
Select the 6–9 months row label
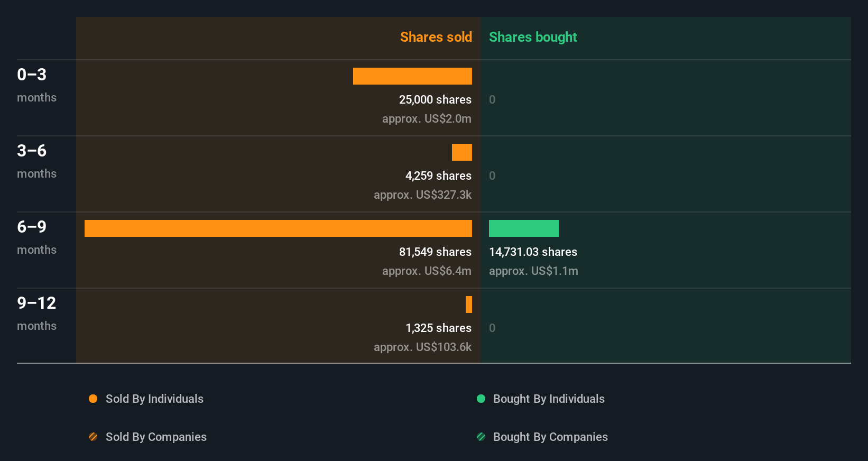[x=36, y=237]
